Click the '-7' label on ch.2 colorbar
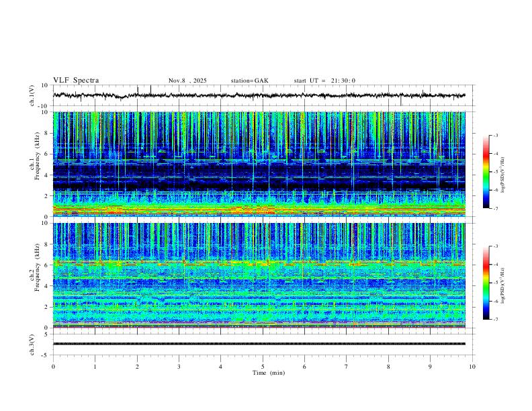The image size is (532, 411). pos(496,319)
